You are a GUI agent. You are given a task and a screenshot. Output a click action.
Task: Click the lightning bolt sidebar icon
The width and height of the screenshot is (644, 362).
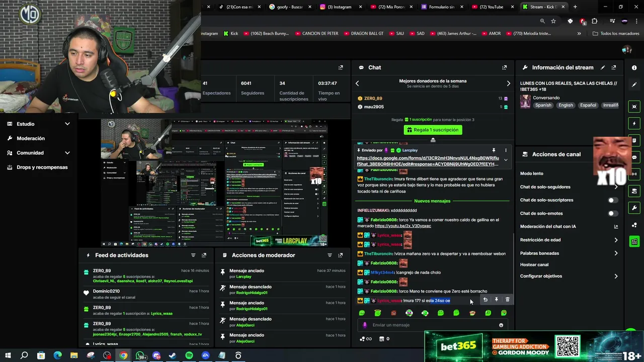634,123
